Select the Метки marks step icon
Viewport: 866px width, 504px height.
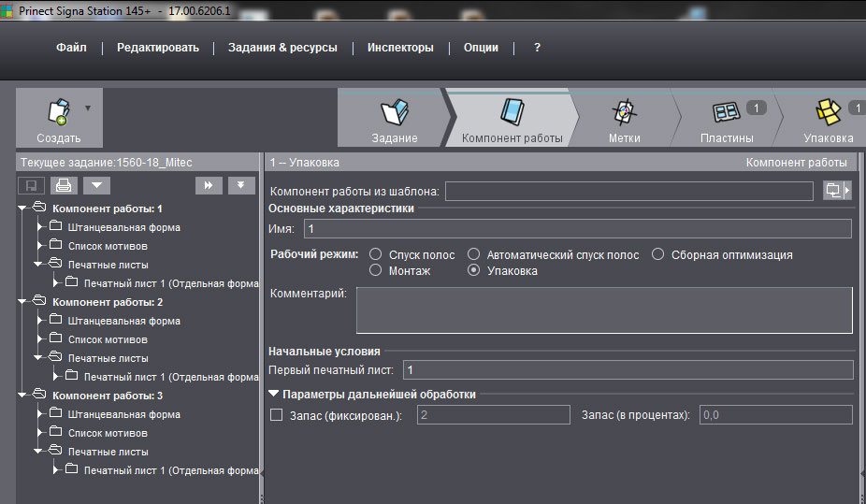[624, 113]
